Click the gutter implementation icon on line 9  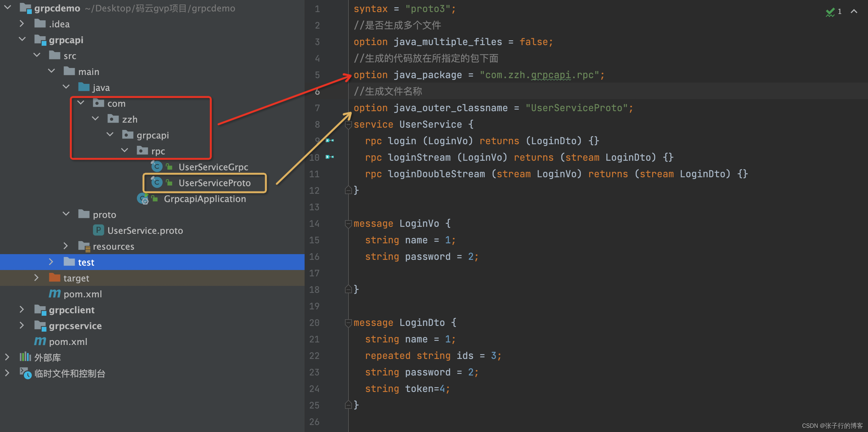[329, 140]
